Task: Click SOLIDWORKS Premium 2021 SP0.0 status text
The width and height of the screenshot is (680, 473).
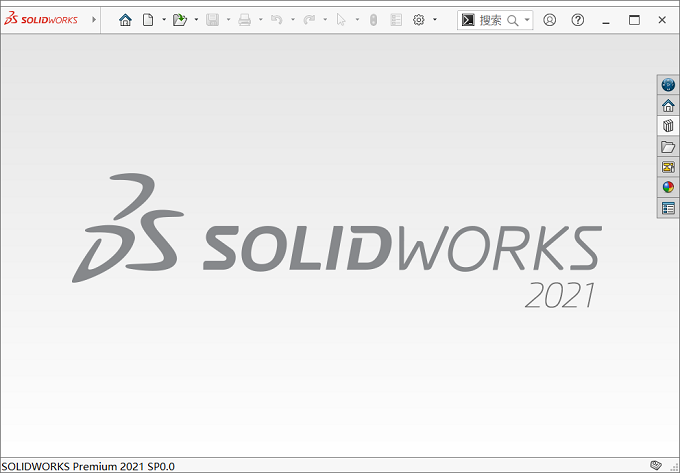Action: (x=88, y=466)
